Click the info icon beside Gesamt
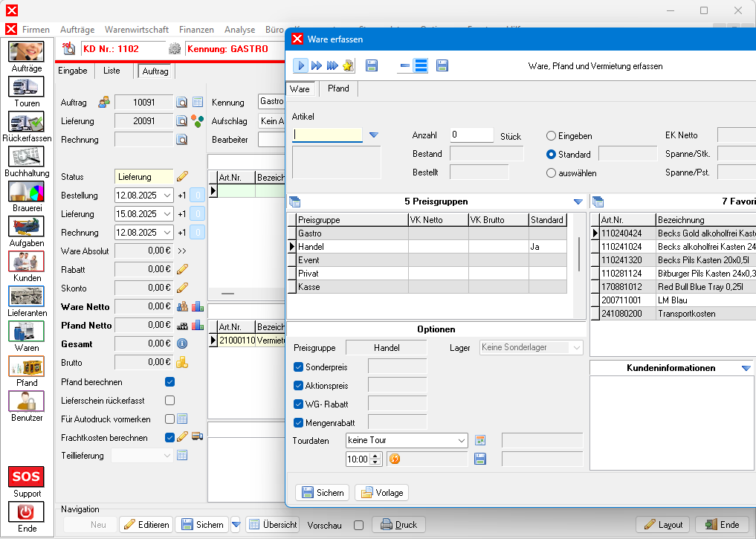Viewport: 756px width, 539px height. coord(181,343)
